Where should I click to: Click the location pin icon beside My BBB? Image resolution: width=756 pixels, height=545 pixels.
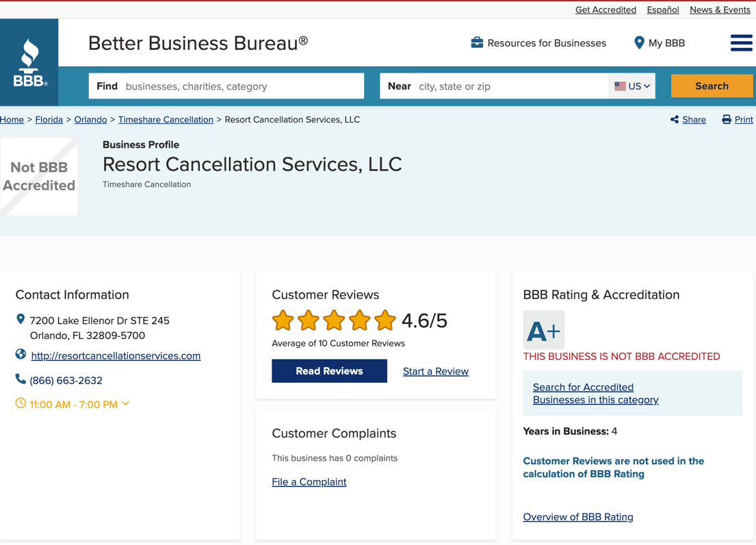pos(639,43)
